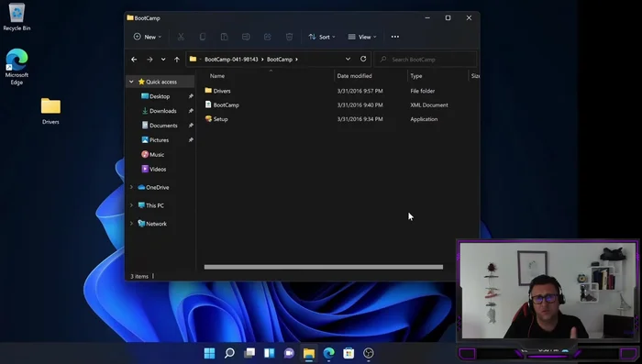
Task: Open Music in navigation pane
Action: coord(157,155)
